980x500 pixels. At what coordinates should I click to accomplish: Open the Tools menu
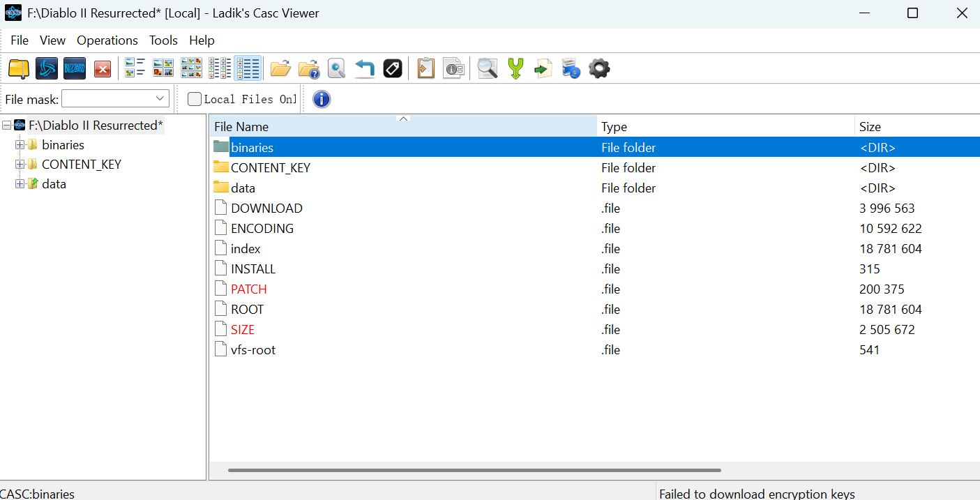click(163, 40)
